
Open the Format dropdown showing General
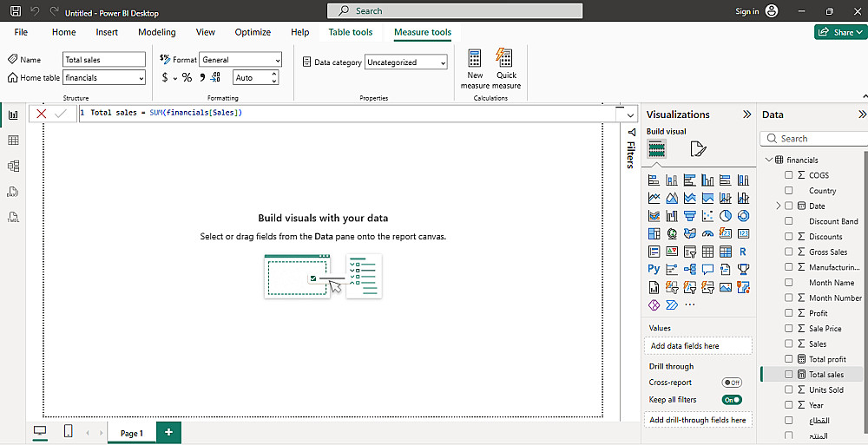240,60
